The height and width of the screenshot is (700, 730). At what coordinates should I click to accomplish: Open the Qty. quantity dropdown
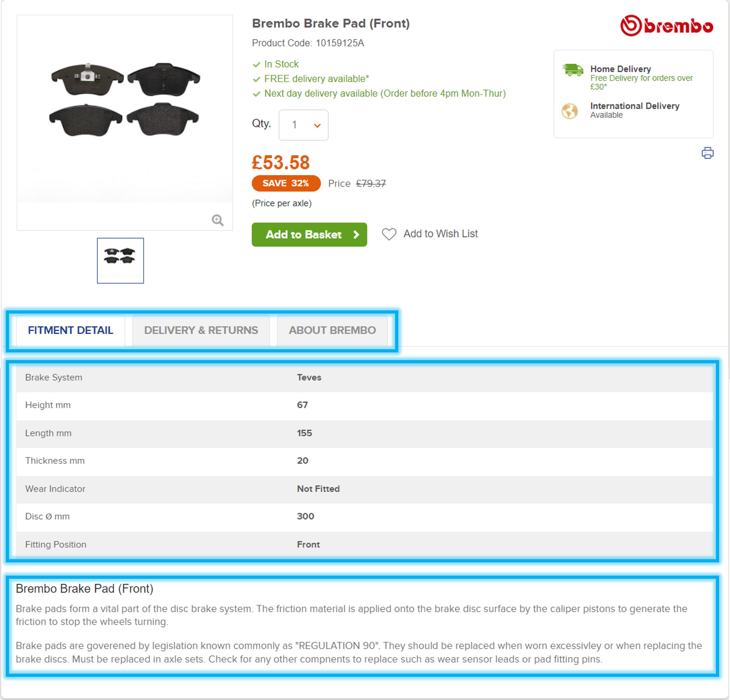click(x=303, y=125)
